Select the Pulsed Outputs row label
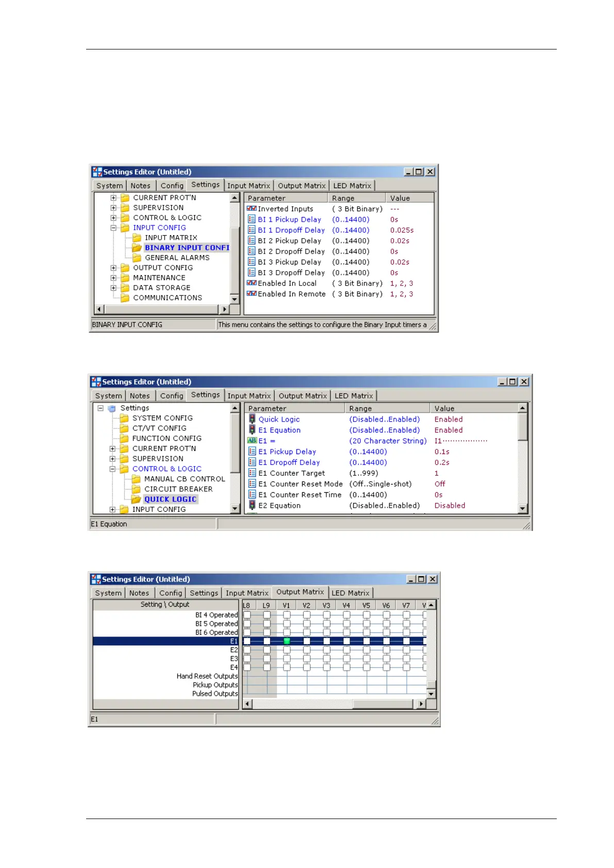This screenshot has height=868, width=614. pos(215,694)
